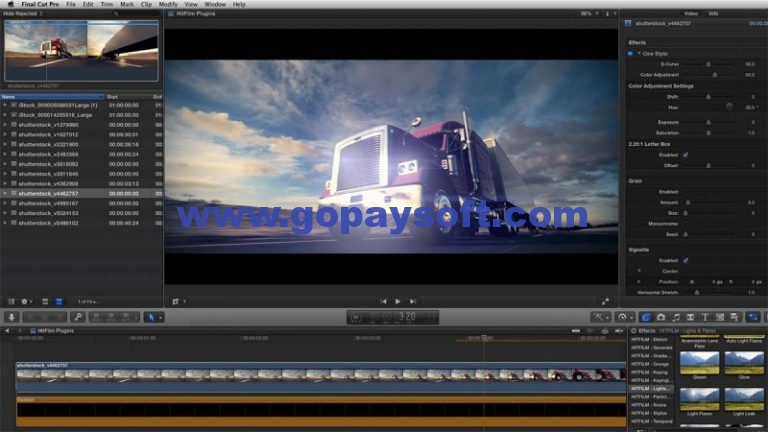Switch browser to filmstrip view
The width and height of the screenshot is (768, 432).
[45, 302]
